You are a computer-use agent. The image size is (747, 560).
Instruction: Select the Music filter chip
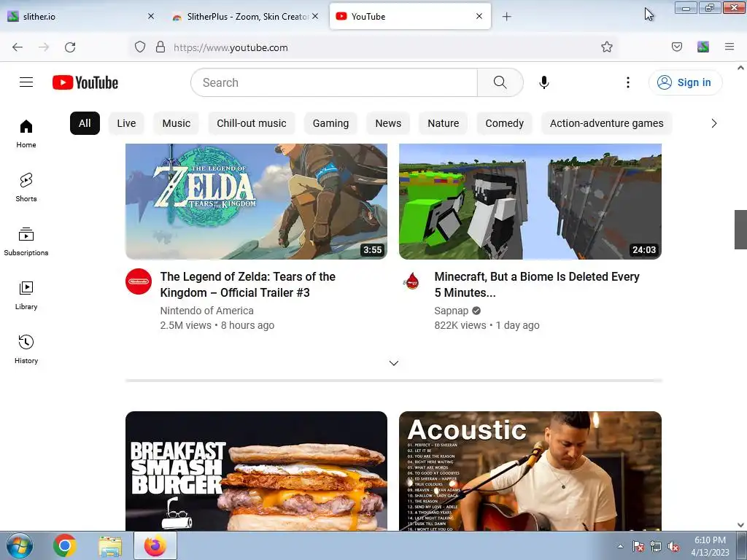click(x=177, y=123)
